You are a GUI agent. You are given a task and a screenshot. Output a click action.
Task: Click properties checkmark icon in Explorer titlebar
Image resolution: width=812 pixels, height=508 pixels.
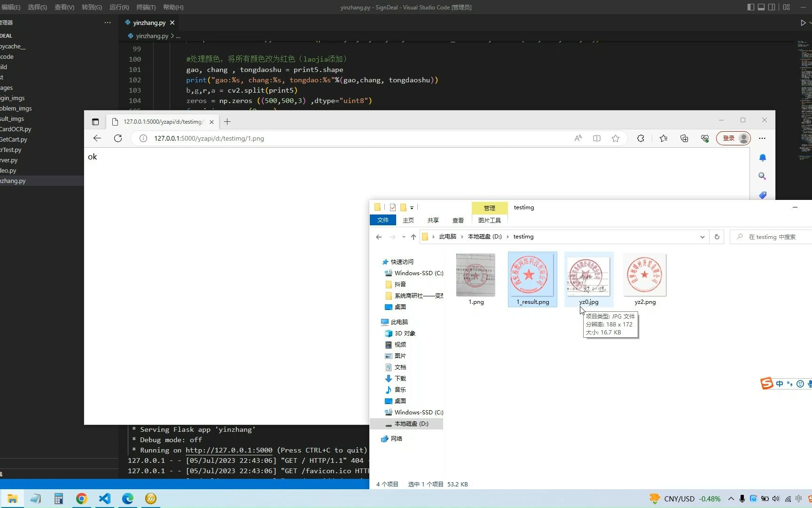click(x=393, y=207)
